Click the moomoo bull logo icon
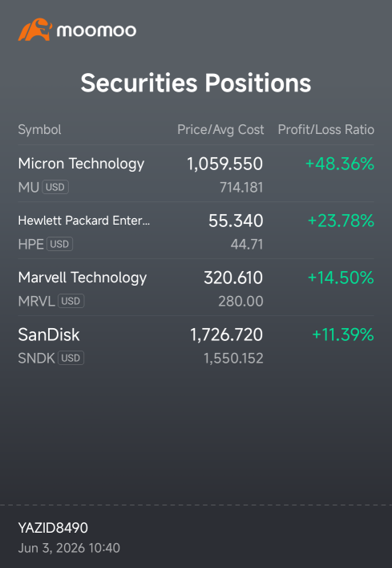This screenshot has height=568, width=392. pos(35,30)
